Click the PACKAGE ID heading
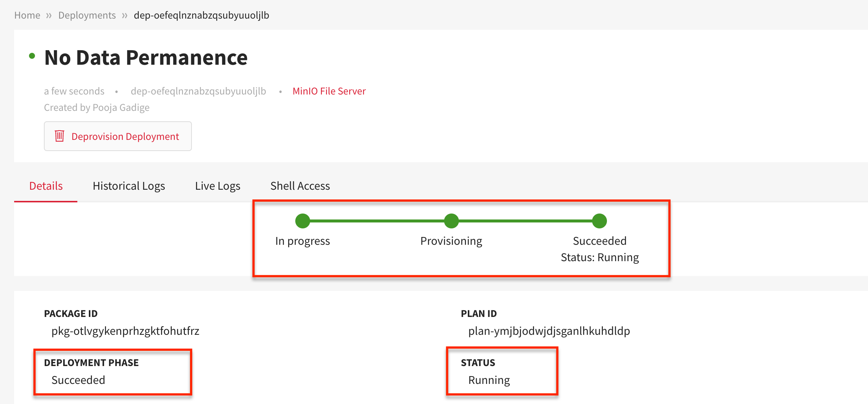 tap(71, 314)
